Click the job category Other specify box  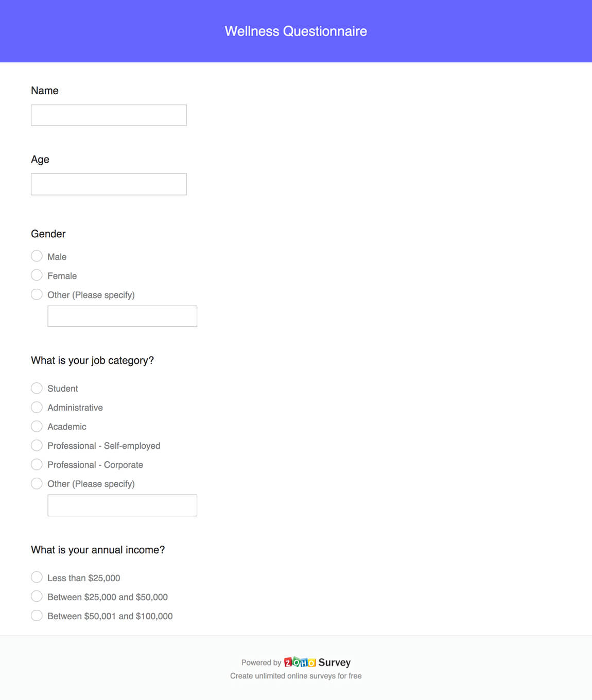[122, 505]
